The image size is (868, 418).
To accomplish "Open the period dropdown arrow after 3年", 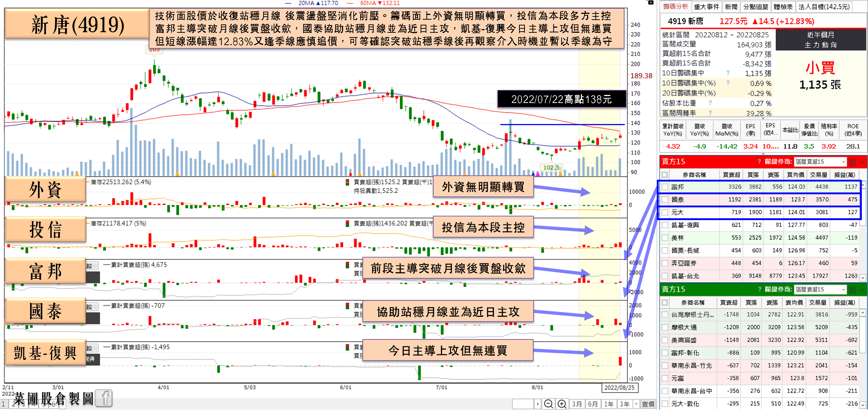I will pyautogui.click(x=636, y=404).
